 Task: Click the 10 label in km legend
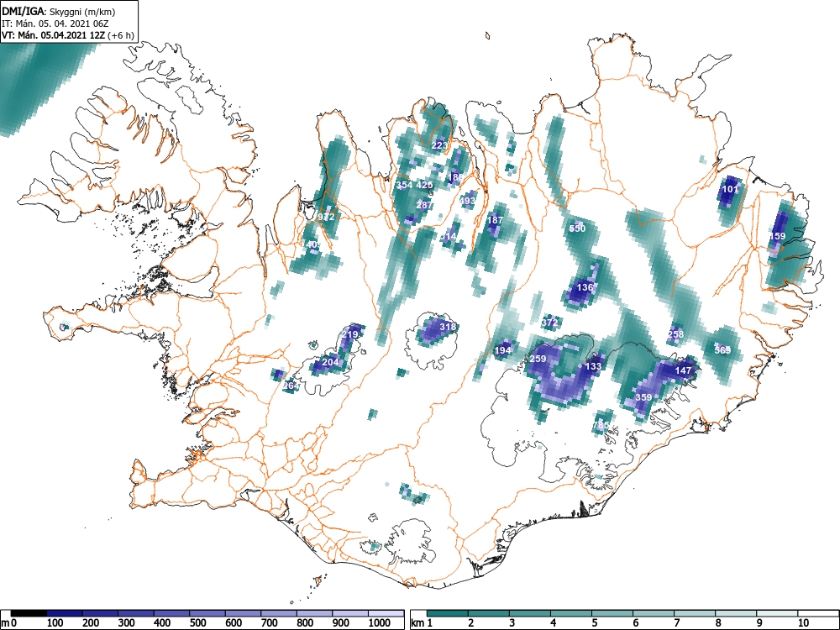point(803,623)
